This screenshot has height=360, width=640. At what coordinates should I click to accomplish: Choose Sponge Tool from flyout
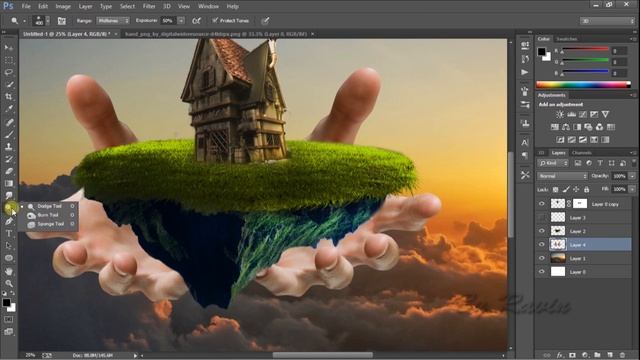click(51, 224)
